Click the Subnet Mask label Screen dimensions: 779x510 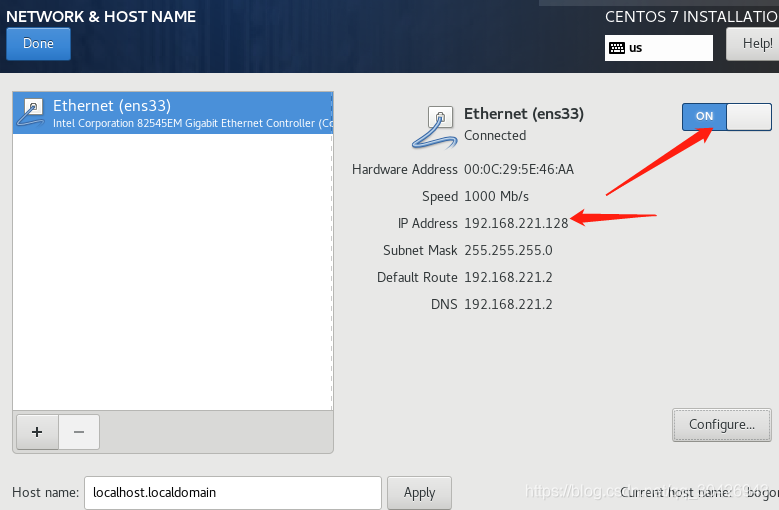420,250
